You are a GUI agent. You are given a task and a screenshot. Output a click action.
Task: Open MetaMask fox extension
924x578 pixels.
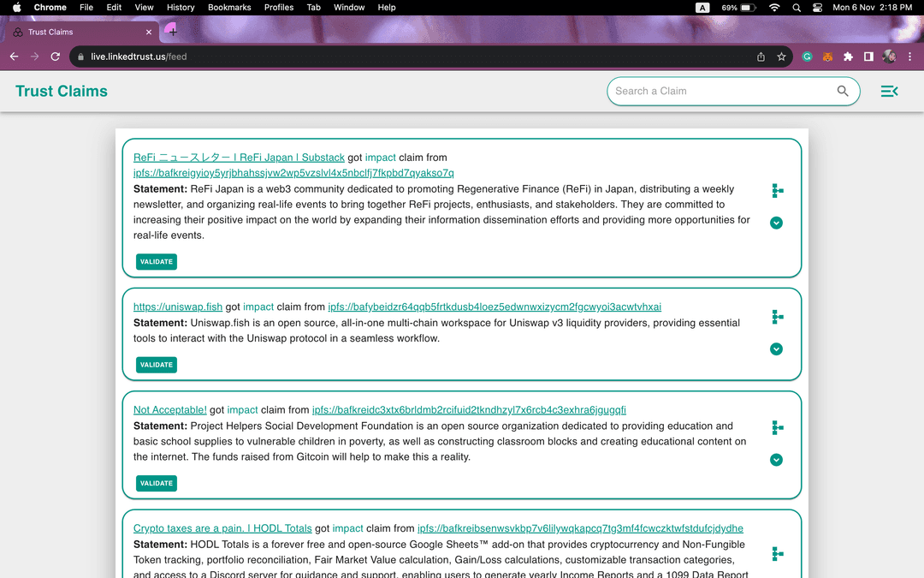(827, 57)
